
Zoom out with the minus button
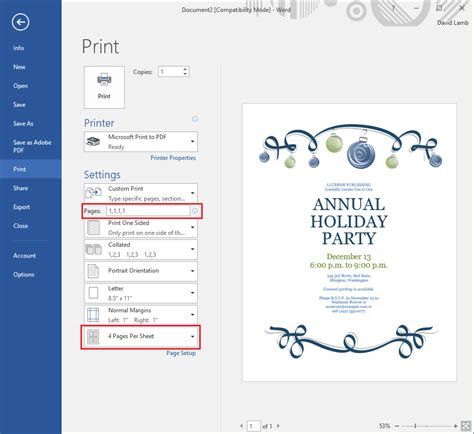397,426
